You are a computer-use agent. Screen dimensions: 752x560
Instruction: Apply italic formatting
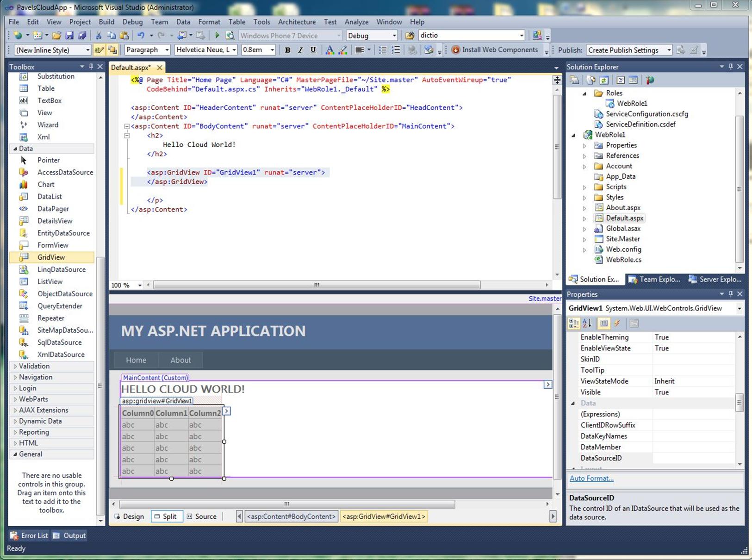pos(300,50)
